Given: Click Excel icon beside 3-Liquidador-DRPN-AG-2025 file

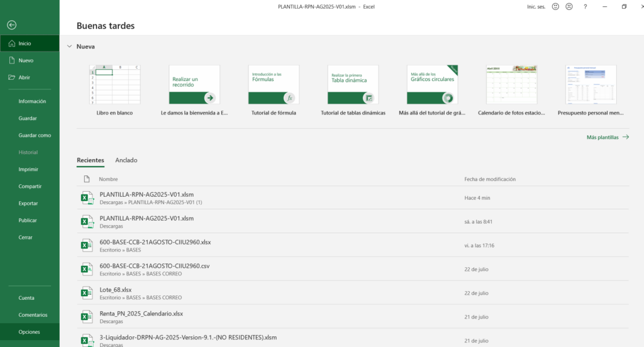Looking at the screenshot, I should click(x=87, y=341).
